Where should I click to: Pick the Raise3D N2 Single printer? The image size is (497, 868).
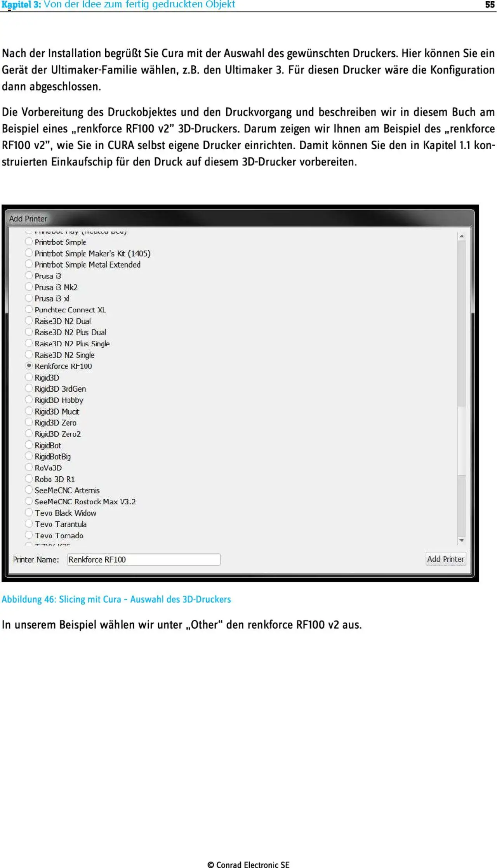point(29,354)
